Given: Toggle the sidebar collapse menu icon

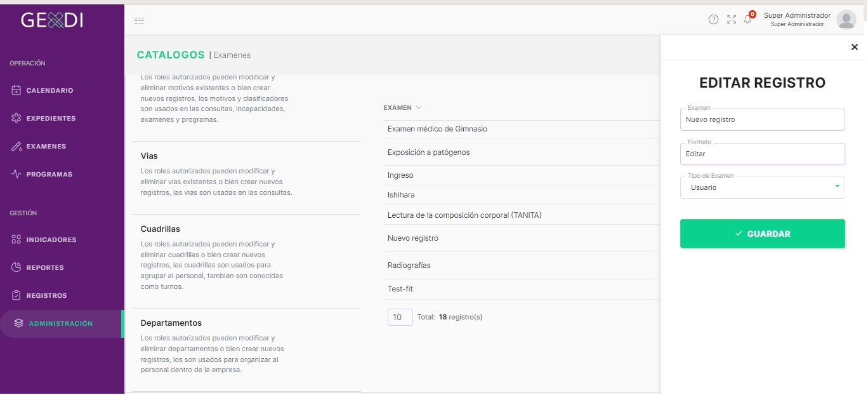Looking at the screenshot, I should tap(140, 21).
